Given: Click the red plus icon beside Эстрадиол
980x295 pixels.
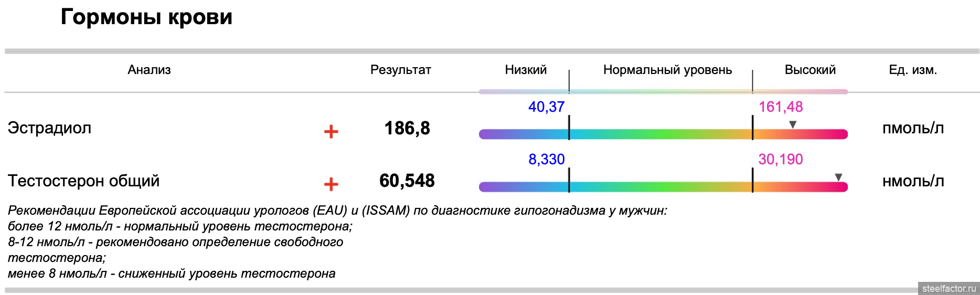Looking at the screenshot, I should [x=331, y=131].
